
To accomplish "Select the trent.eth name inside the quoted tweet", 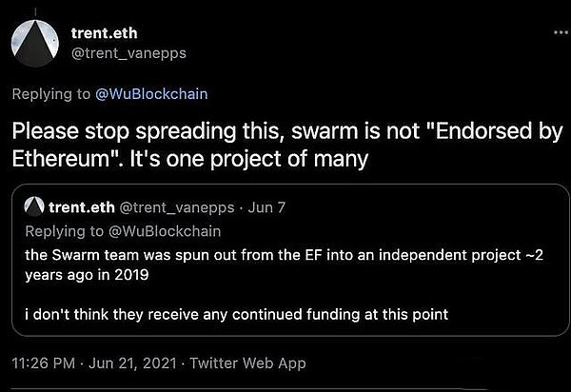I will pyautogui.click(x=80, y=206).
